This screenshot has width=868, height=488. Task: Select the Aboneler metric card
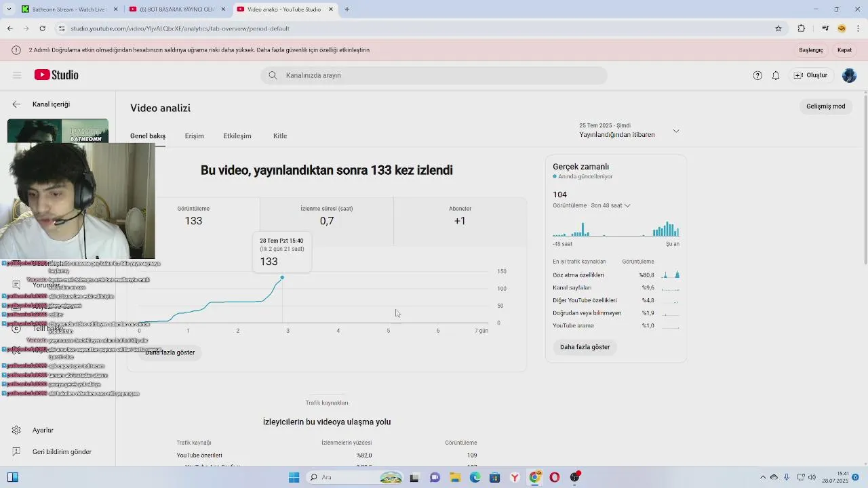(460, 222)
